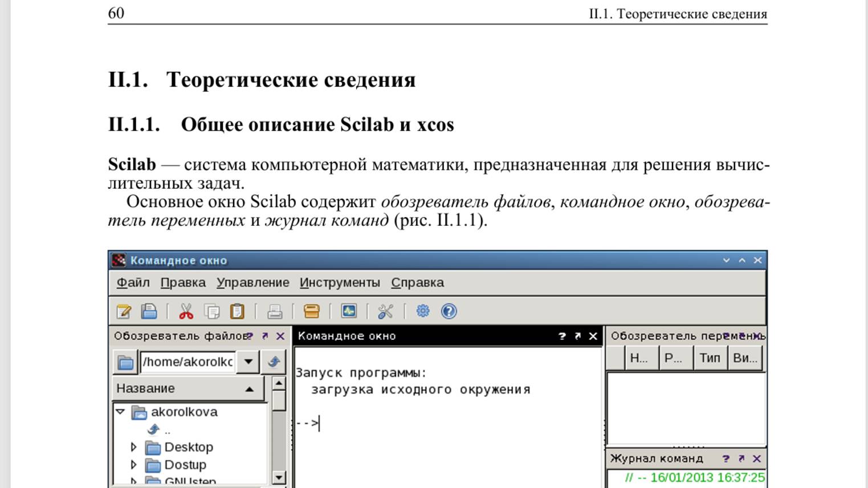The image size is (868, 488).
Task: Click the command prompt '-->' in the console
Action: (x=307, y=424)
